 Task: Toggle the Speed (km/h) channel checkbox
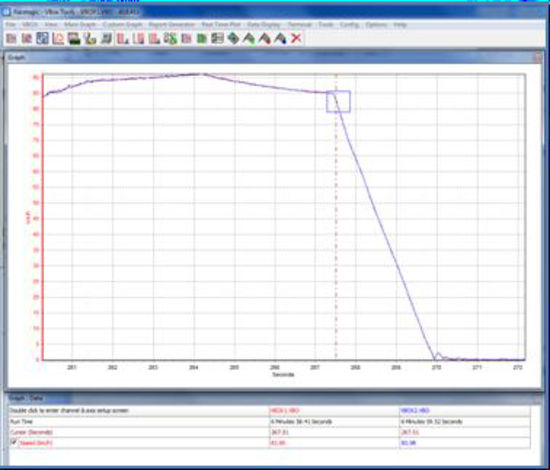click(x=13, y=442)
